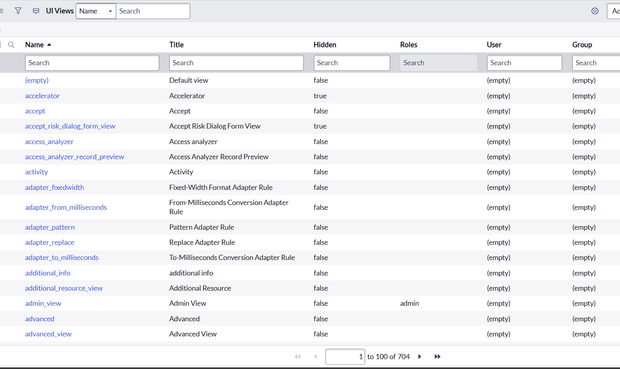Viewport: 620px width, 369px height.
Task: Open the accelerator view record
Action: [x=42, y=96]
